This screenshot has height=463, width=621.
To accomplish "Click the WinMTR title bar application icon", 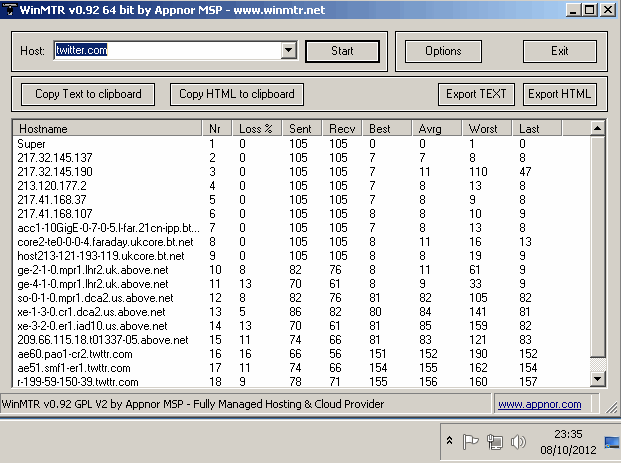I will (x=9, y=10).
